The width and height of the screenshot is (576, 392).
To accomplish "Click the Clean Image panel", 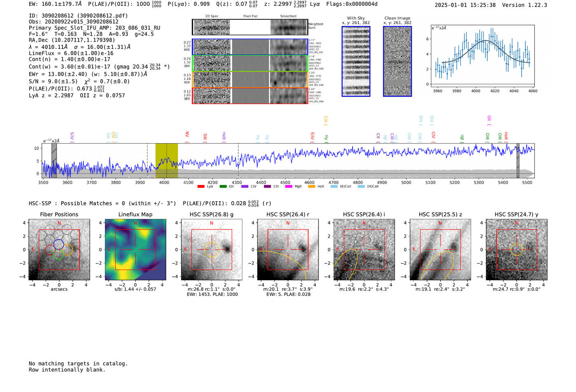I will point(397,61).
